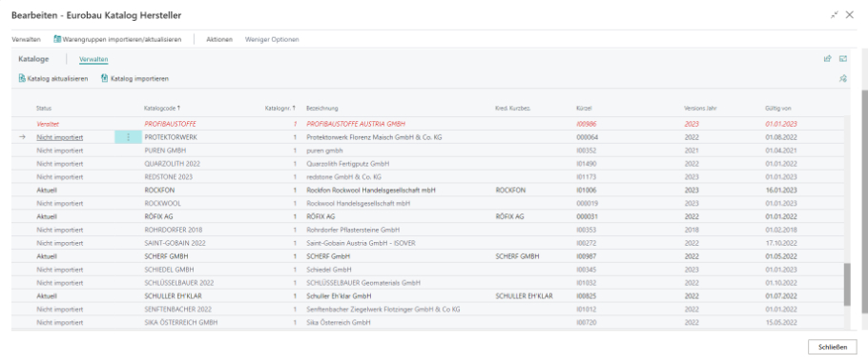Click the Katalog importieren icon
This screenshot has width=868, height=364.
(x=104, y=78)
